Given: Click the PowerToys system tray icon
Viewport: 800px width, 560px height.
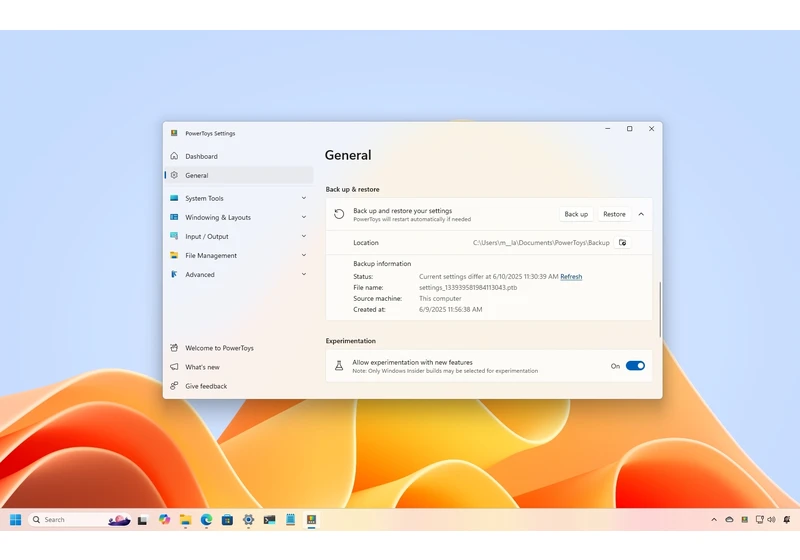Looking at the screenshot, I should pyautogui.click(x=744, y=520).
